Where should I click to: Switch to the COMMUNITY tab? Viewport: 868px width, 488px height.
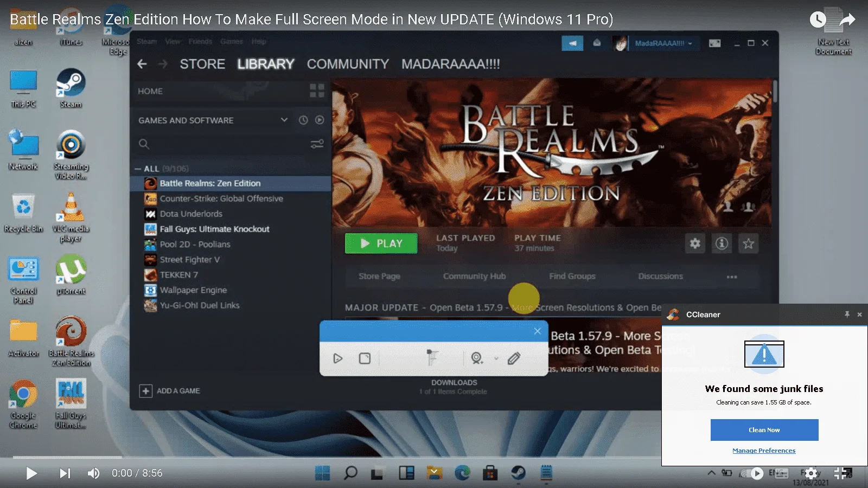(x=348, y=64)
